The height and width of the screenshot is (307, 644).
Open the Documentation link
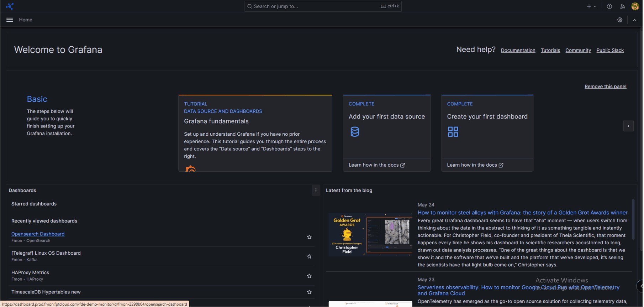click(x=518, y=51)
